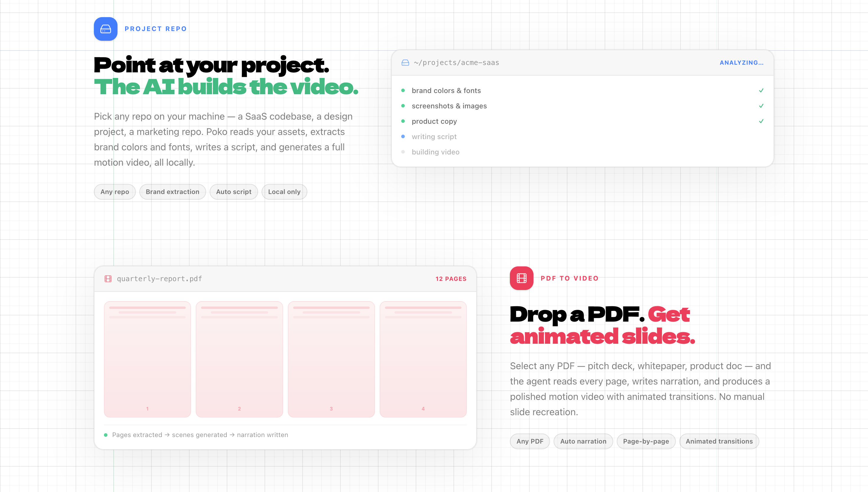
Task: Click the screenshots & images row
Action: click(x=583, y=106)
